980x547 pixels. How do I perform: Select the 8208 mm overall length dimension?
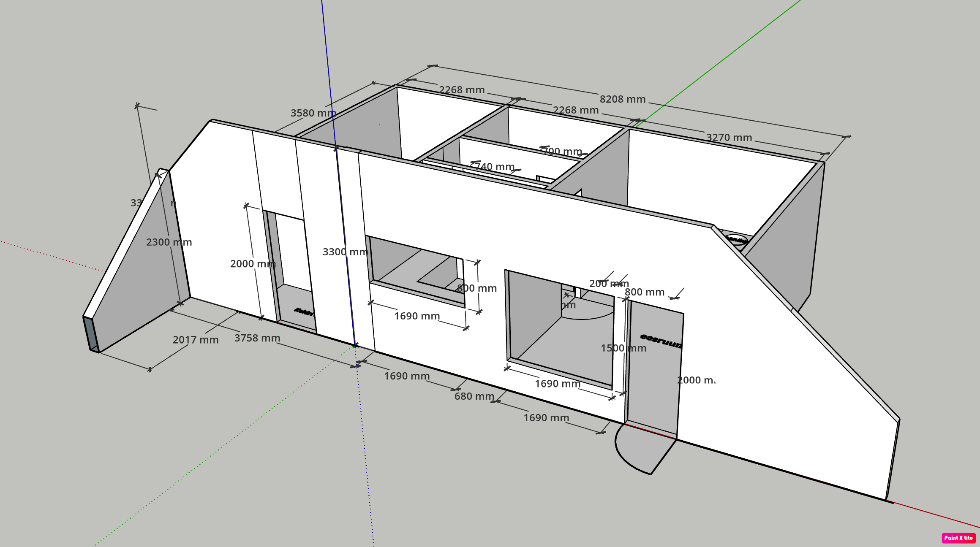(x=623, y=99)
